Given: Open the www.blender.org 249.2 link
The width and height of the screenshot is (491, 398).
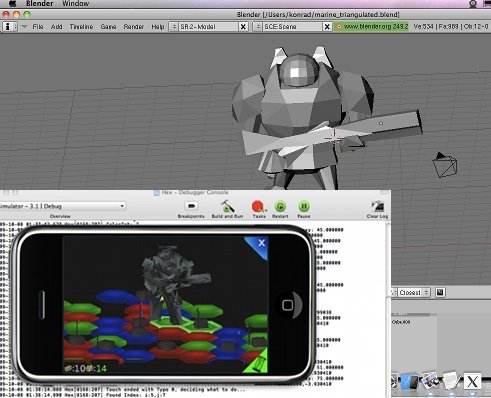Looking at the screenshot, I should [372, 26].
